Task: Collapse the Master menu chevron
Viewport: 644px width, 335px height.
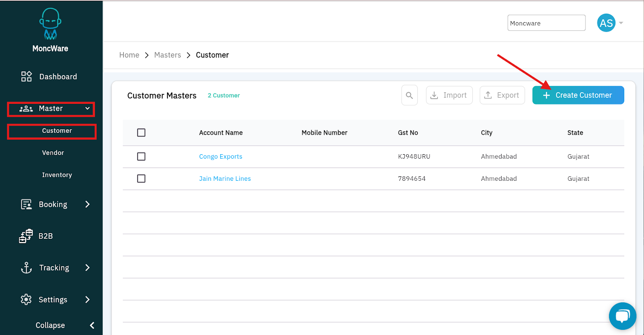Action: tap(87, 108)
